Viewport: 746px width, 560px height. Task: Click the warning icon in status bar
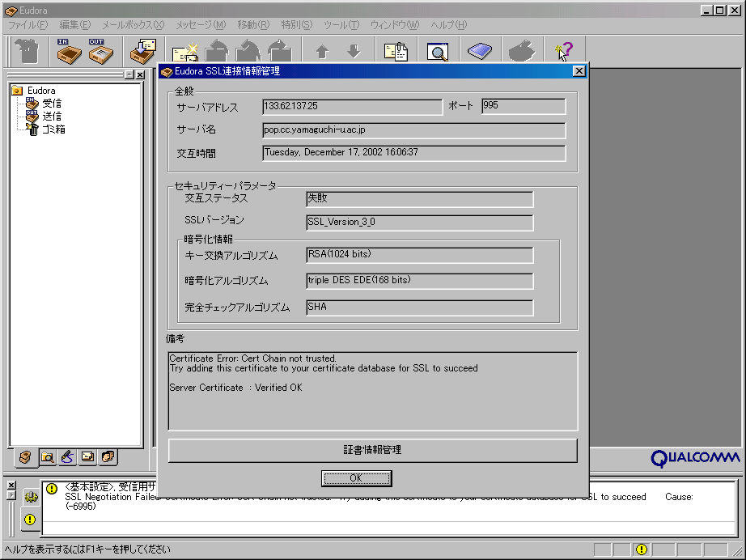click(x=642, y=549)
